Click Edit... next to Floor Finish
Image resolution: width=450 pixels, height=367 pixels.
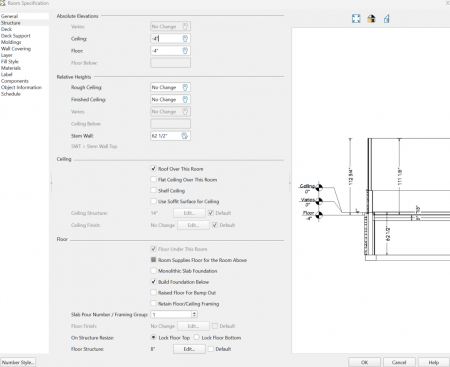click(193, 326)
